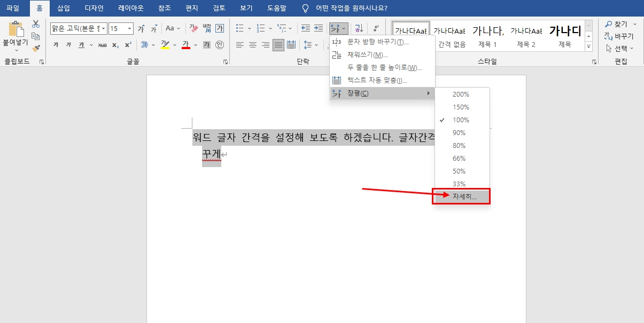Apply bold formatting to the selected text
Image resolution: width=644 pixels, height=323 pixels.
[x=56, y=45]
